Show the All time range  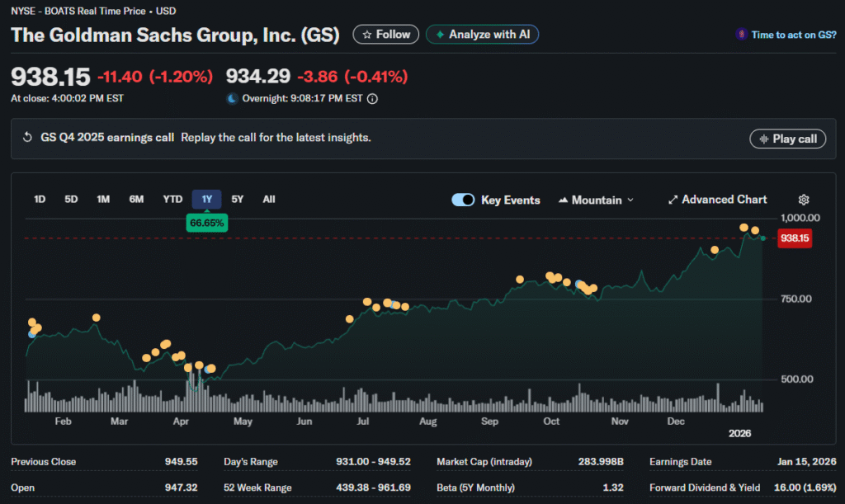click(269, 199)
